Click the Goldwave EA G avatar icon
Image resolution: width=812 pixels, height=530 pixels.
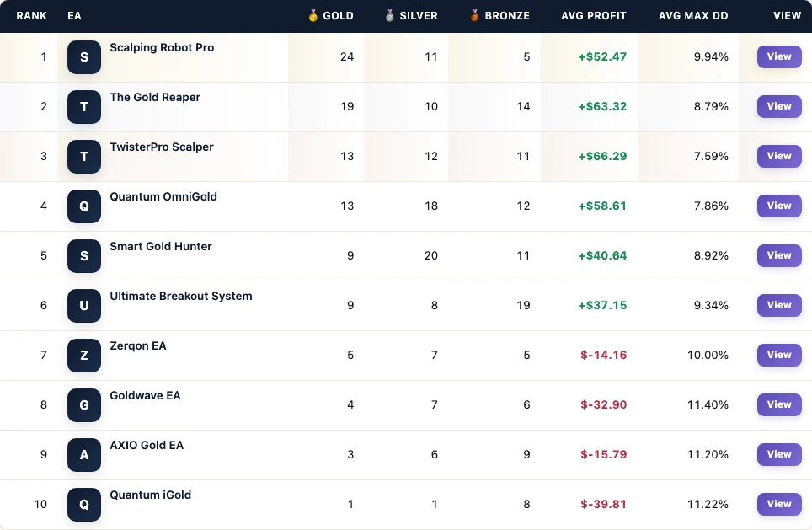pyautogui.click(x=84, y=405)
